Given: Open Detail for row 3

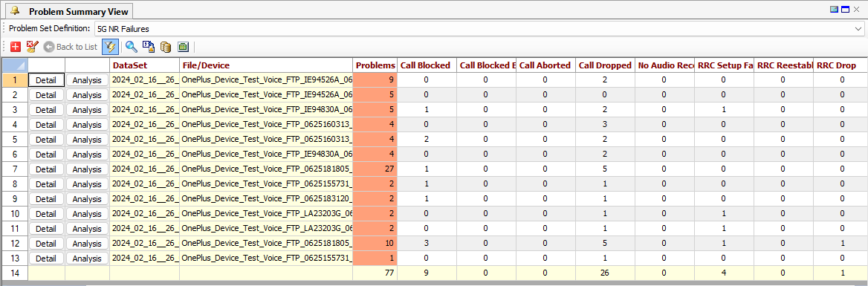Looking at the screenshot, I should point(46,109).
